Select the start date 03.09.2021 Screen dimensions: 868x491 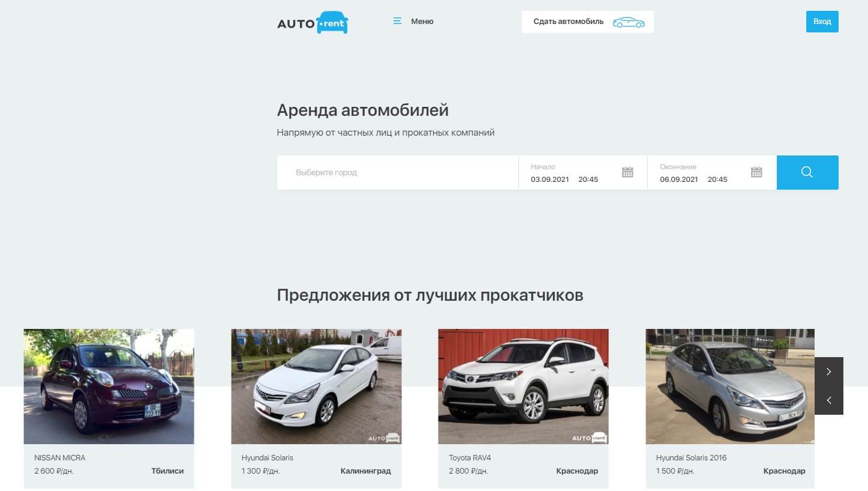coord(549,179)
